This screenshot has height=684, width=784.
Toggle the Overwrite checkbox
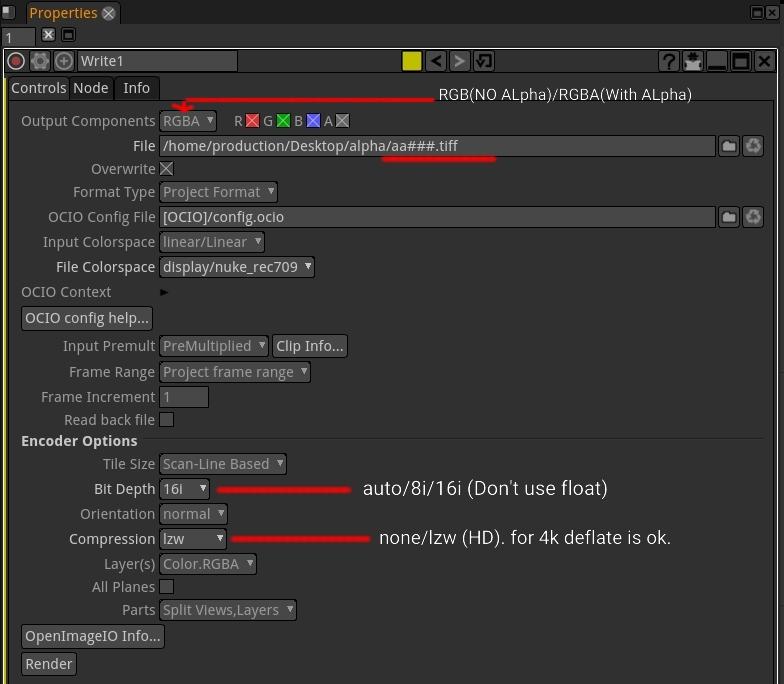pyautogui.click(x=167, y=169)
